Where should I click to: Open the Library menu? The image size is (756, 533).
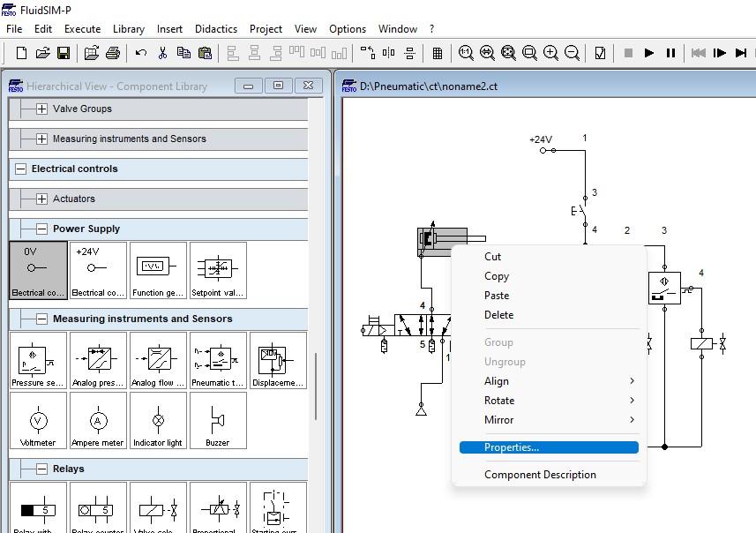click(x=129, y=29)
